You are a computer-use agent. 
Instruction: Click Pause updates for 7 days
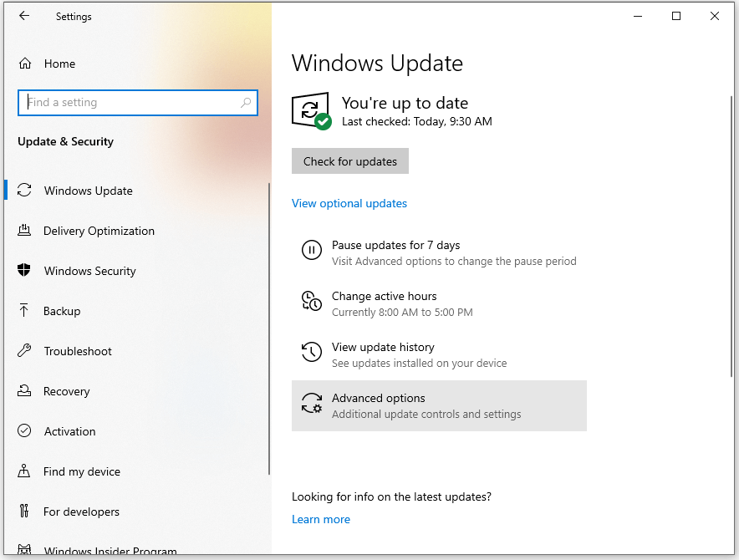click(x=439, y=253)
